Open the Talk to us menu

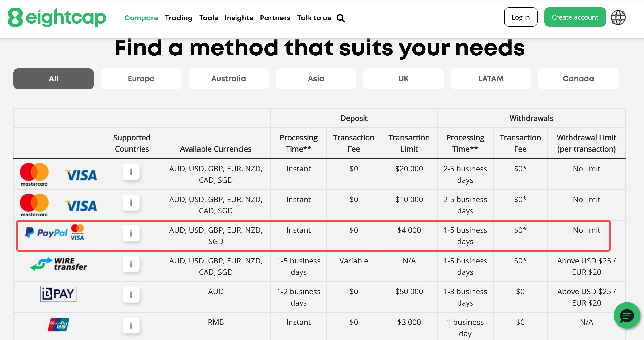(x=314, y=18)
